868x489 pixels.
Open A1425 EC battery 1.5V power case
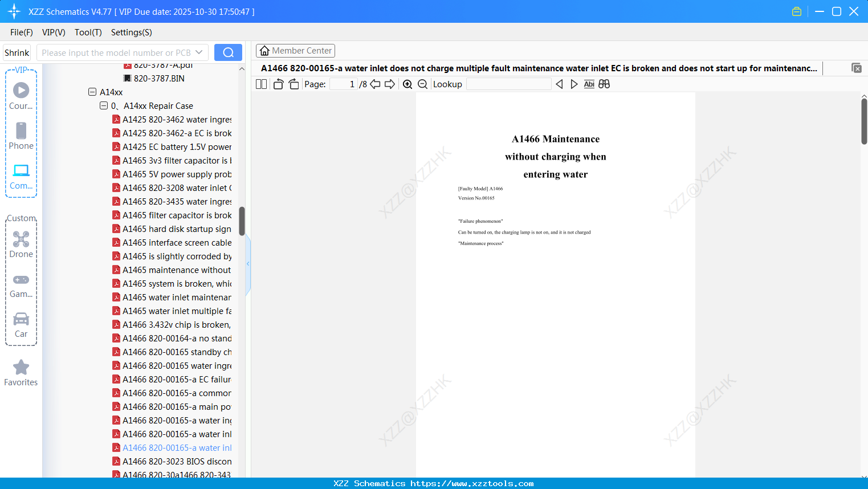tap(172, 147)
